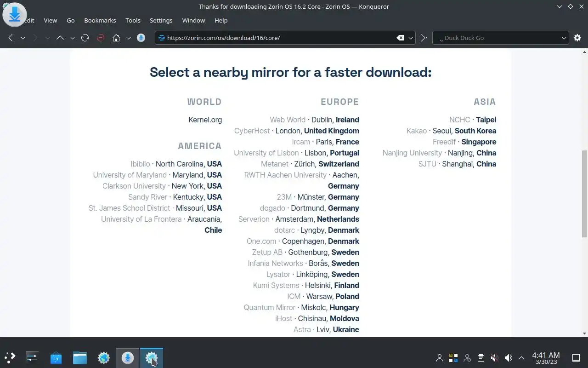The width and height of the screenshot is (588, 368).
Task: Pick SJTU Shanghai China mirror
Action: coord(457,164)
